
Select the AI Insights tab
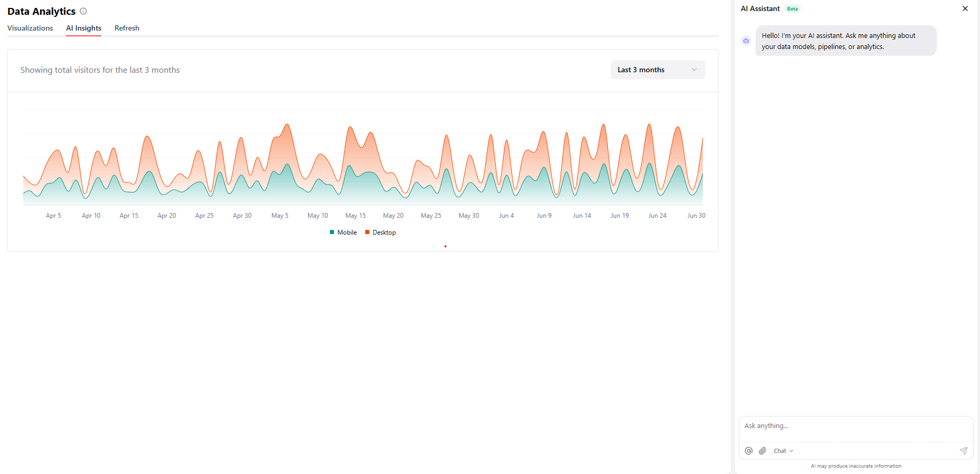(x=84, y=28)
